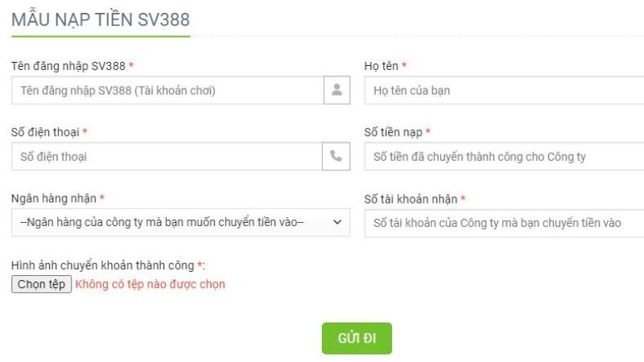Click the Chọn tệp file button
This screenshot has height=362, width=644.
tap(42, 284)
